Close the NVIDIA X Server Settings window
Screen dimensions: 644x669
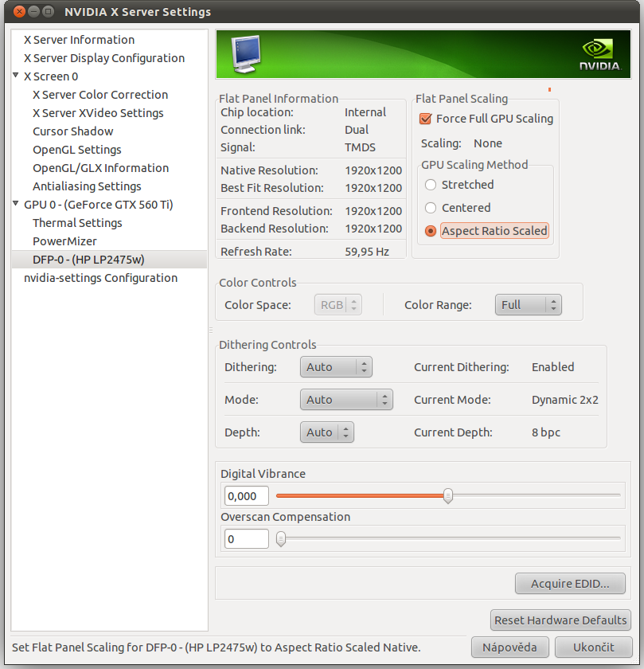(19, 11)
